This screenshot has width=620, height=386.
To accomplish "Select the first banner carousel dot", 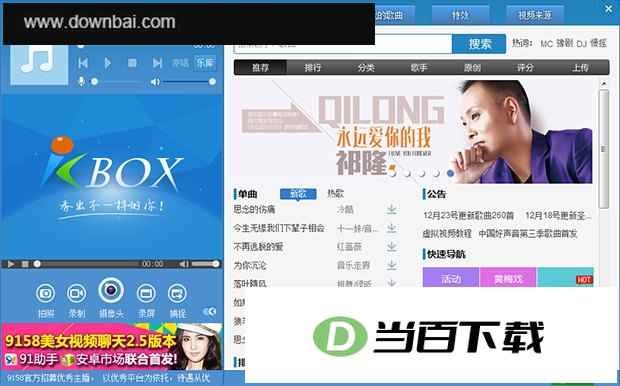I will coord(392,173).
